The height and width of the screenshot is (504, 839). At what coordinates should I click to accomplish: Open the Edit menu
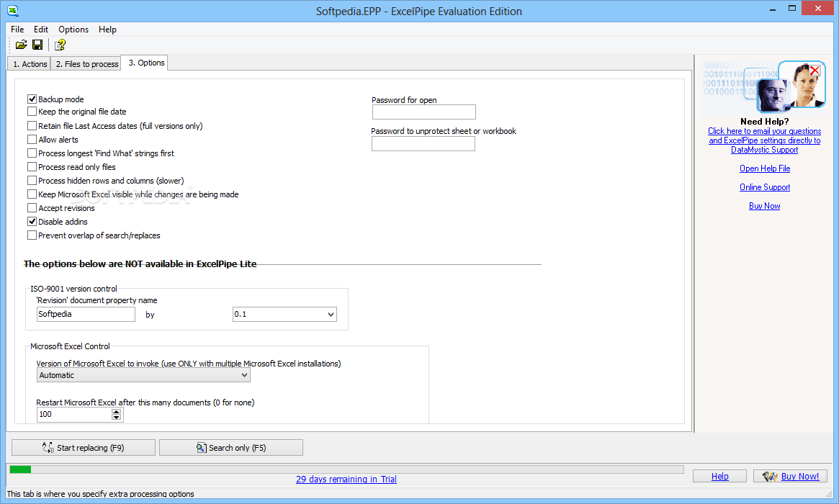40,30
